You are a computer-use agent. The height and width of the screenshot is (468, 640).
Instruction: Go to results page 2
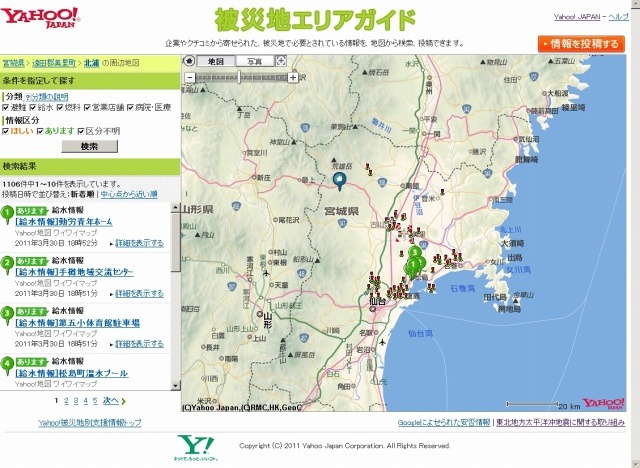coord(66,401)
